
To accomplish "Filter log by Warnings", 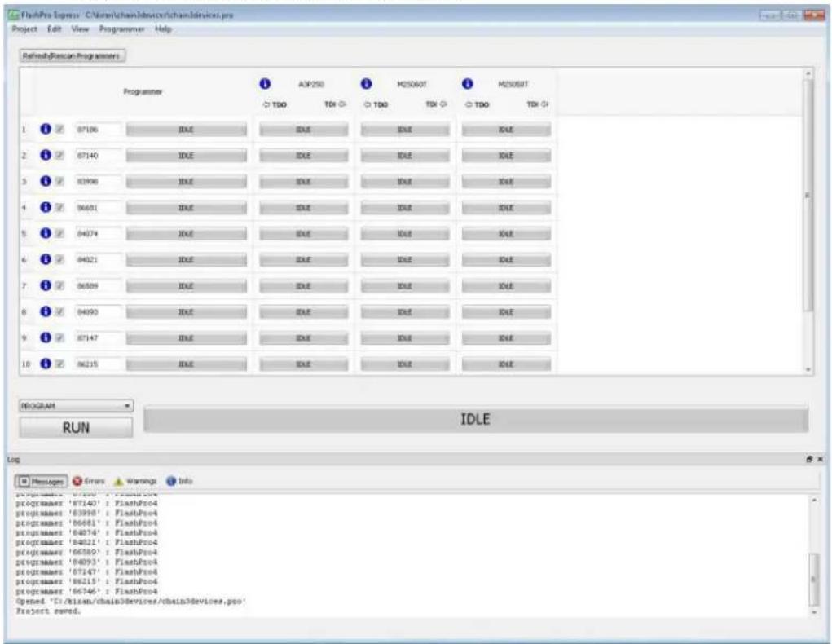I will coord(135,481).
